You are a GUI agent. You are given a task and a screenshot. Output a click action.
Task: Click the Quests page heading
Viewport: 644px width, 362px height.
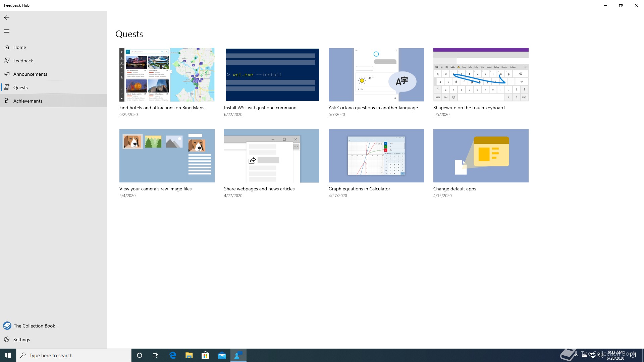(x=129, y=34)
